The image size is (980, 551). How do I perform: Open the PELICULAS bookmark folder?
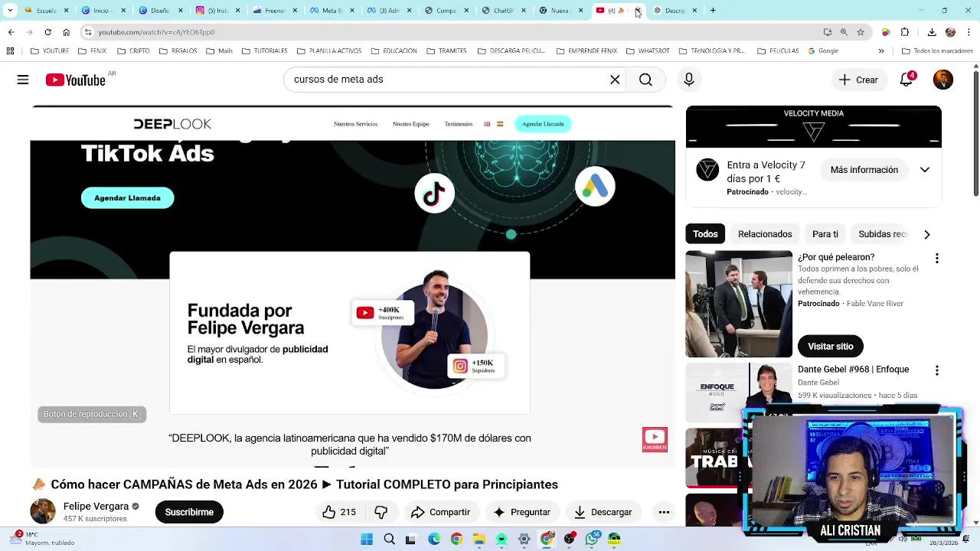tap(778, 51)
